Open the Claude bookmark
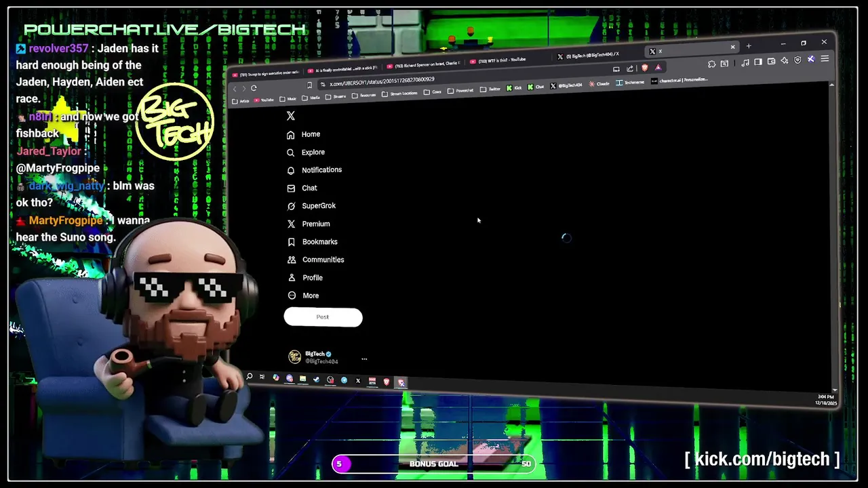 (x=599, y=84)
